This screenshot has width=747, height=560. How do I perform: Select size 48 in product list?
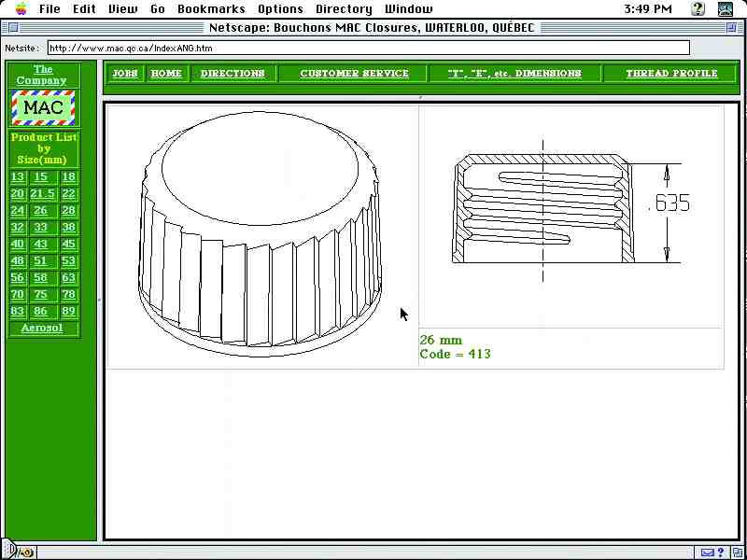pos(18,261)
